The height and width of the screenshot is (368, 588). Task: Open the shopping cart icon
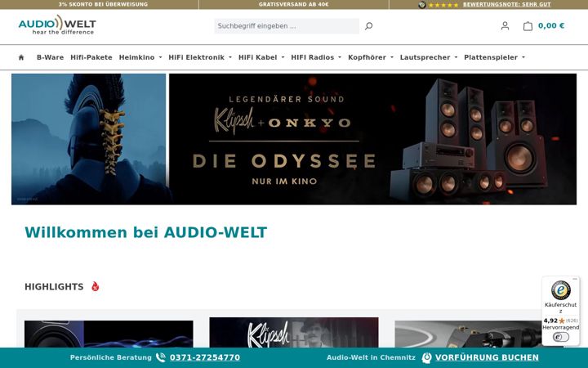(x=528, y=26)
